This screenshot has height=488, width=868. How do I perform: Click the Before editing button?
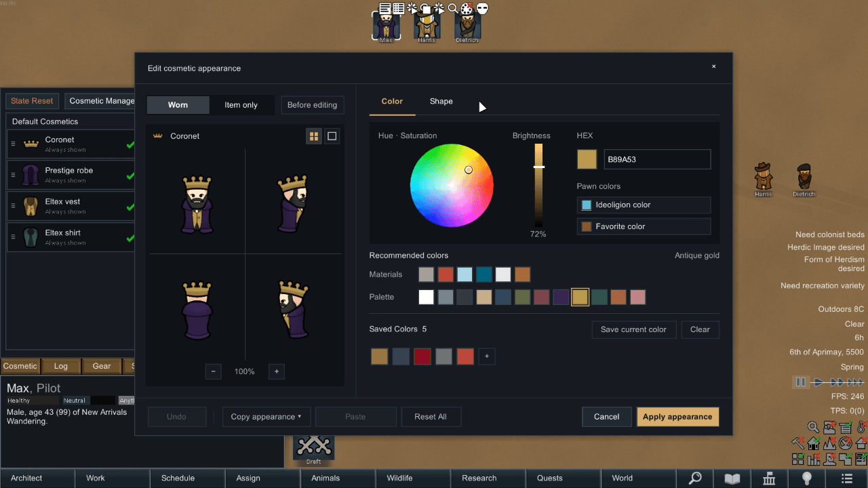pyautogui.click(x=312, y=105)
